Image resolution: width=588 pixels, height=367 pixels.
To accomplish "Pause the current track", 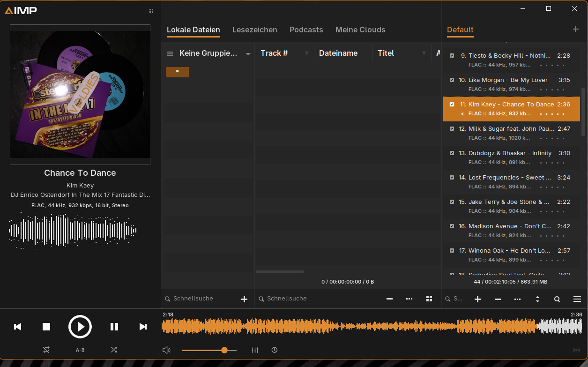I will (x=114, y=327).
